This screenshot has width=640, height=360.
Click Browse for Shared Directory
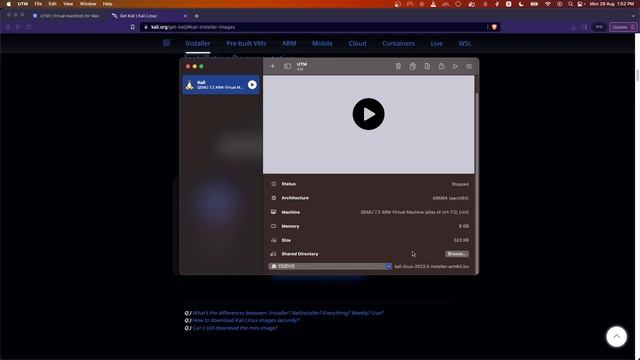pos(457,254)
